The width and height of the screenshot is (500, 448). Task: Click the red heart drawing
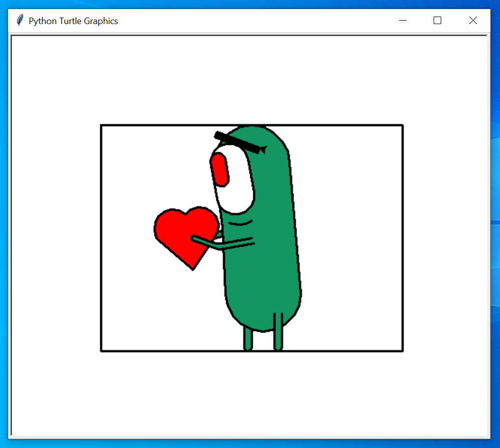(x=186, y=238)
